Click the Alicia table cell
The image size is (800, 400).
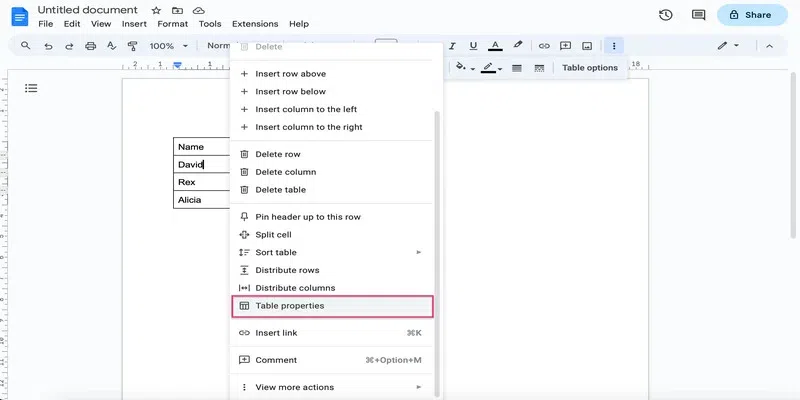tap(202, 199)
